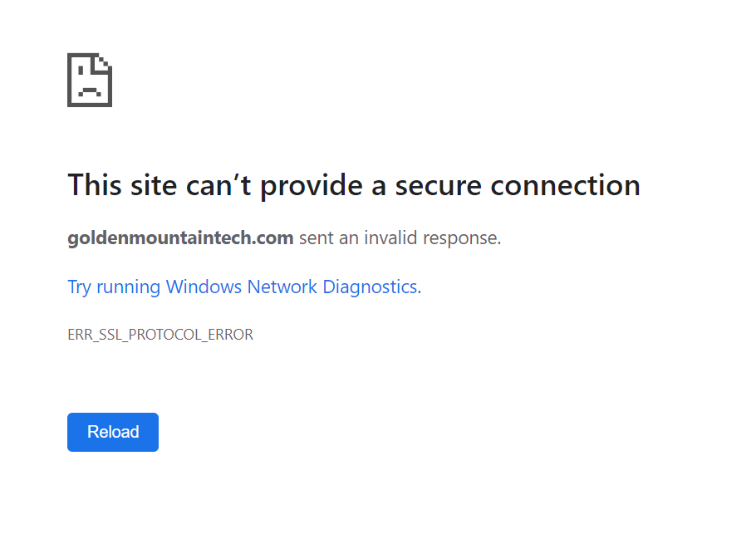Click the site domain in the error message
The height and width of the screenshot is (534, 756).
coord(180,238)
